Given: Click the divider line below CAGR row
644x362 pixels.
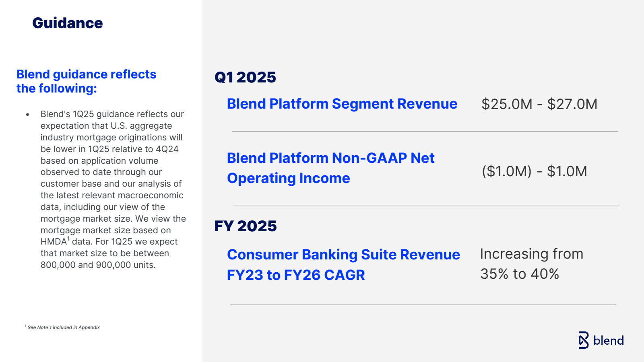Looking at the screenshot, I should point(423,305).
